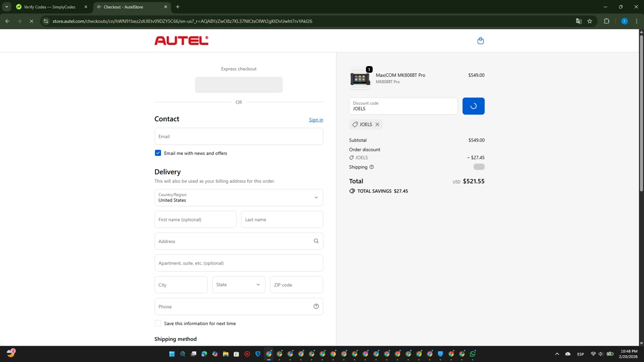The image size is (644, 362).
Task: Open volume speaker tray icon
Action: click(601, 354)
